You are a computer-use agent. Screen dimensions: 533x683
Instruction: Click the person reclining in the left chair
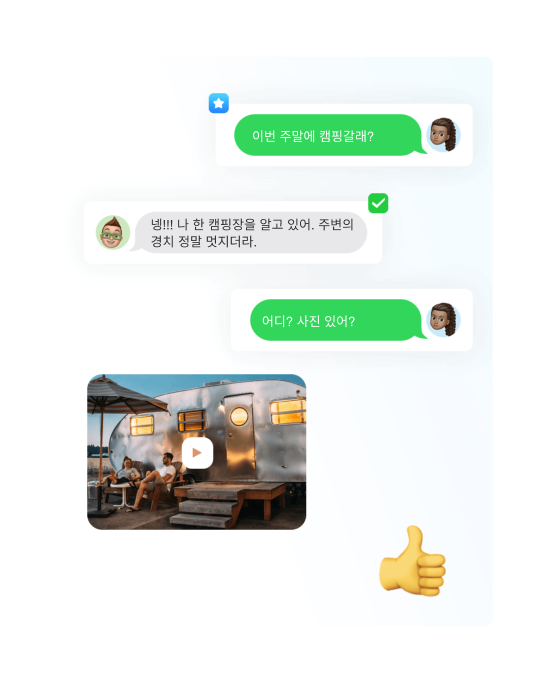(123, 473)
